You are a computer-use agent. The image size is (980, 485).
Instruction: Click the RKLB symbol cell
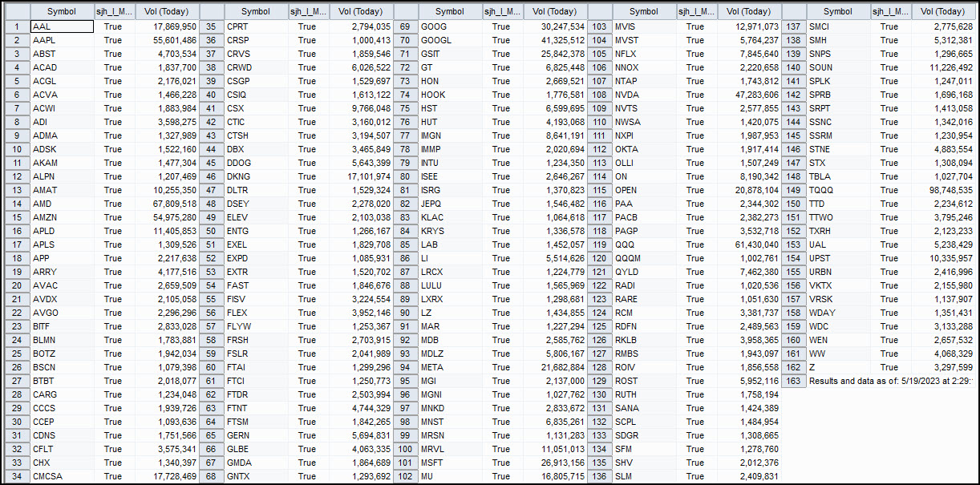click(x=644, y=340)
